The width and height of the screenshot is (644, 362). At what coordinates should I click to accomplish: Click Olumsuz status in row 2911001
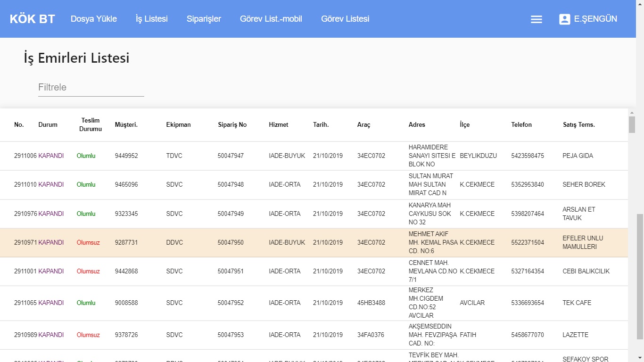click(88, 271)
